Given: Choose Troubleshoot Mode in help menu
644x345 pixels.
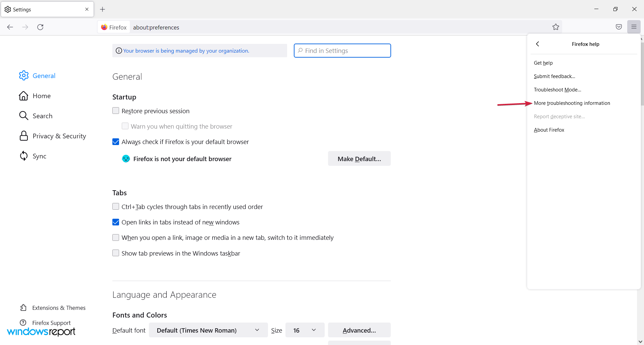Looking at the screenshot, I should pyautogui.click(x=584, y=90).
